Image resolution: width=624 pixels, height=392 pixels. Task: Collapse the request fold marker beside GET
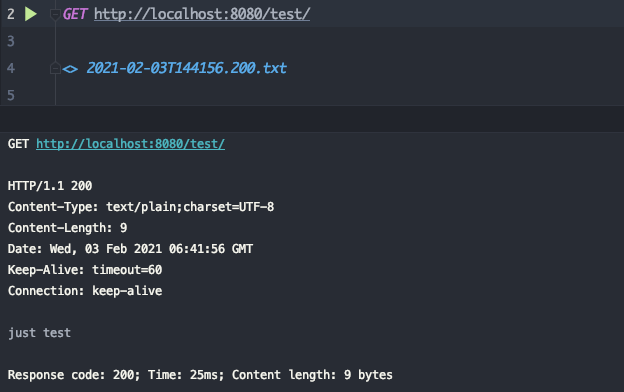(x=55, y=15)
